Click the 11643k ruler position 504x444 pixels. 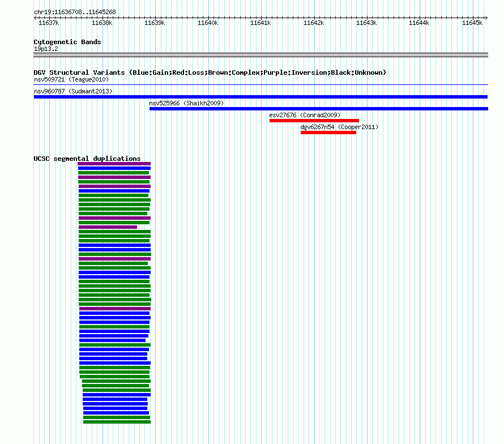tap(366, 23)
